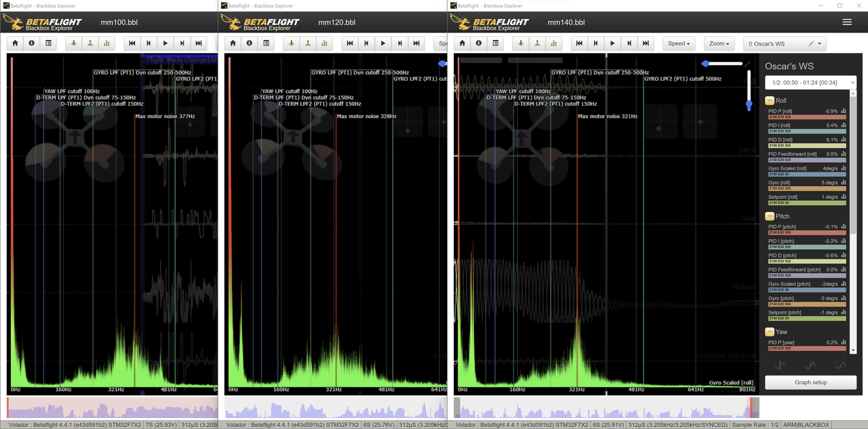Jump to log end in mm100.bbl window

[199, 43]
